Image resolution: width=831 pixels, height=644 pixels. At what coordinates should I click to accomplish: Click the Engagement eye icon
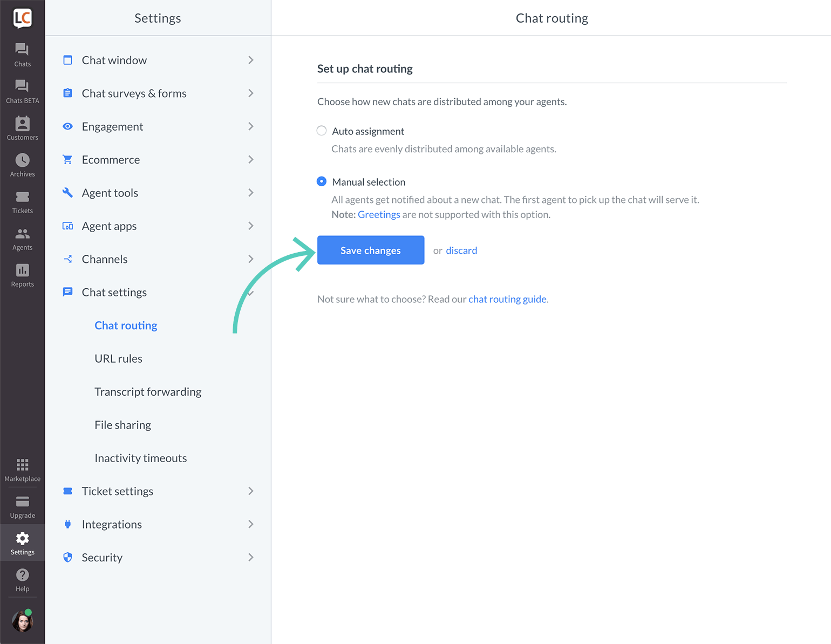pyautogui.click(x=67, y=126)
